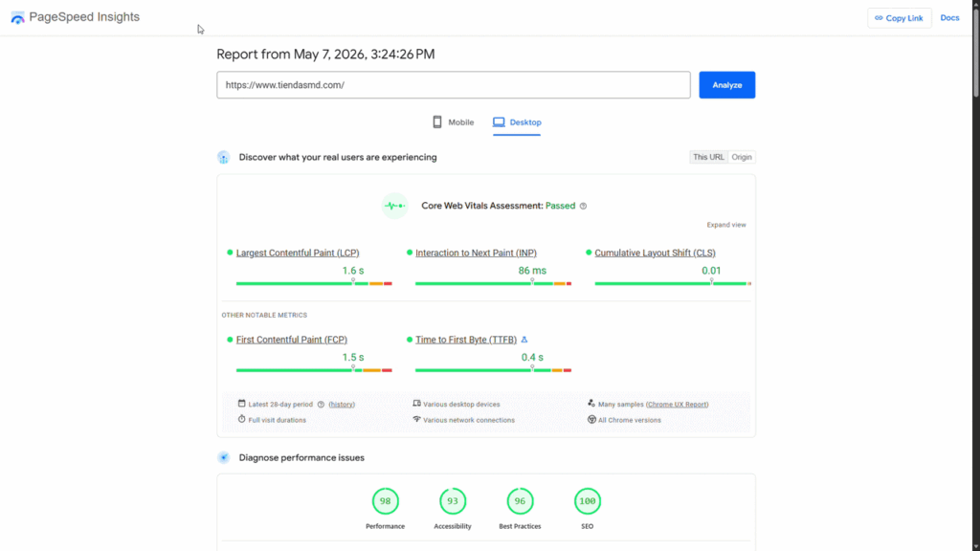This screenshot has width=980, height=551.
Task: Click the SEO score gauge 100
Action: [588, 501]
